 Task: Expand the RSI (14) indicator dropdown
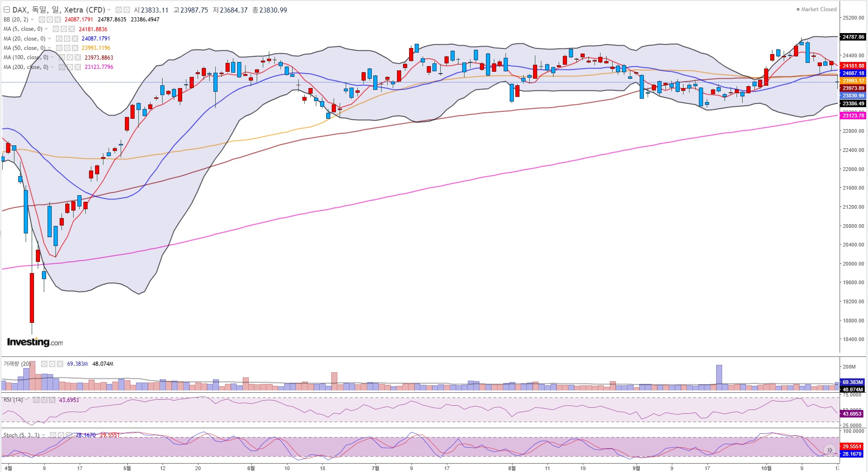(27, 400)
